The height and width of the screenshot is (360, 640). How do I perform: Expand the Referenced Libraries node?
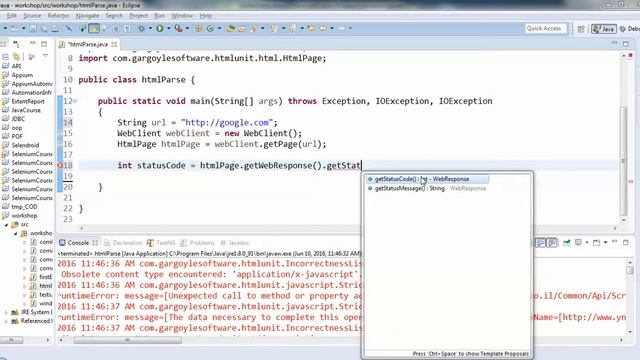[x=6, y=321]
